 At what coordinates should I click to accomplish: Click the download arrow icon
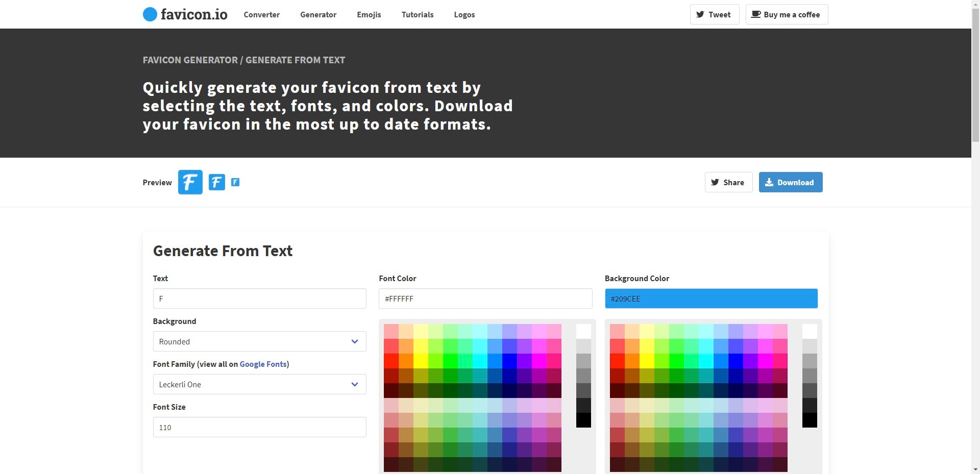coord(769,182)
